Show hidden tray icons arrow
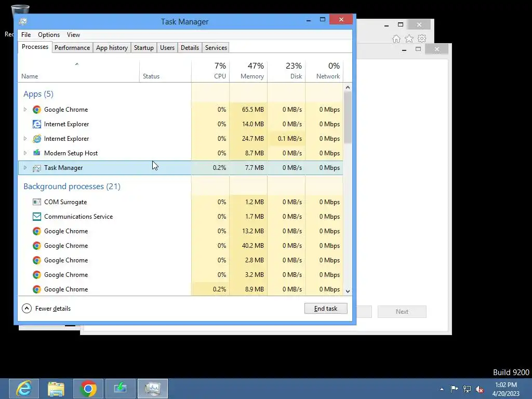 point(442,389)
